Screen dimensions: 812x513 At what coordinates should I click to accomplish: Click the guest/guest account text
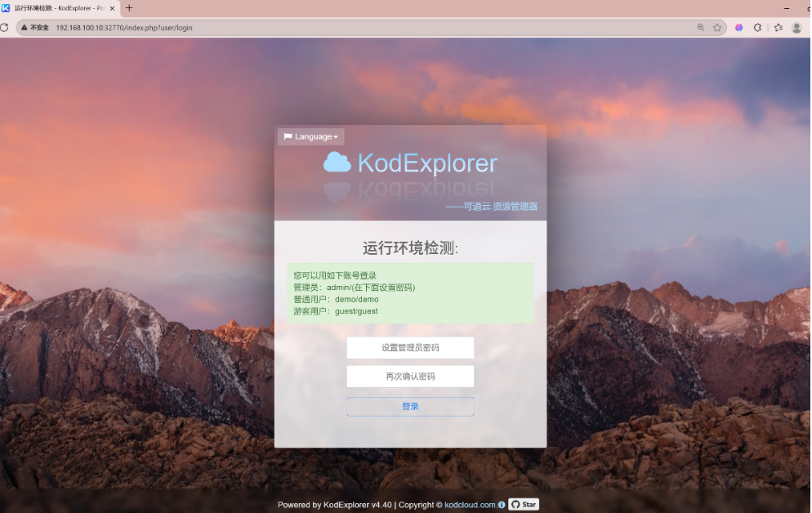tap(356, 311)
